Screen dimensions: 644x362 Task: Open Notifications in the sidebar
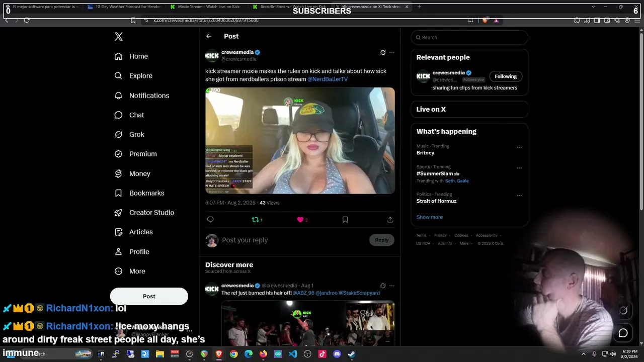pos(142,96)
